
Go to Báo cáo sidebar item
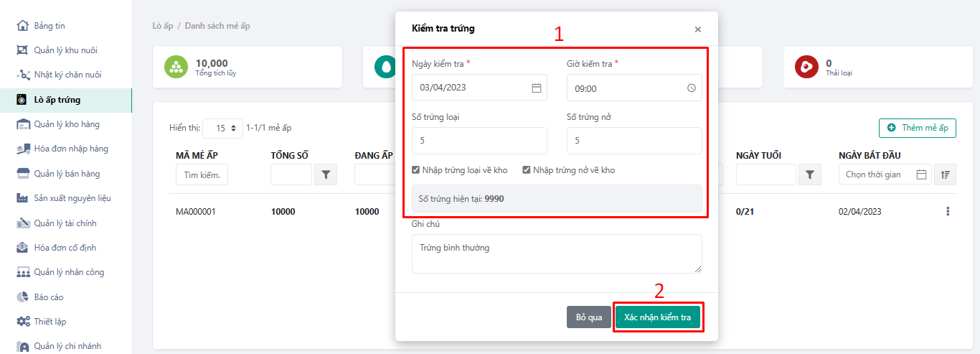pos(49,297)
